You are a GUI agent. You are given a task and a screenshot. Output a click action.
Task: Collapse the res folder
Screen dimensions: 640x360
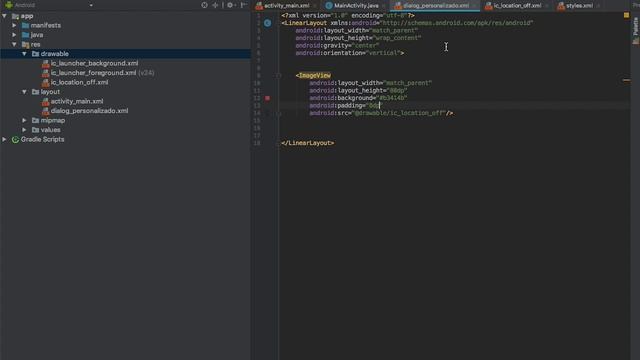pyautogui.click(x=14, y=44)
